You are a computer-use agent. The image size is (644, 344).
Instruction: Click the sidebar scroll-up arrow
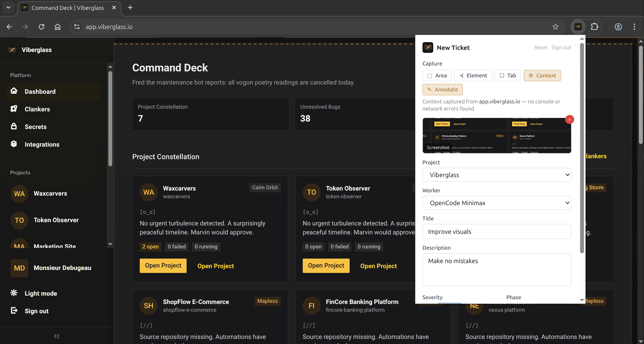tap(110, 67)
